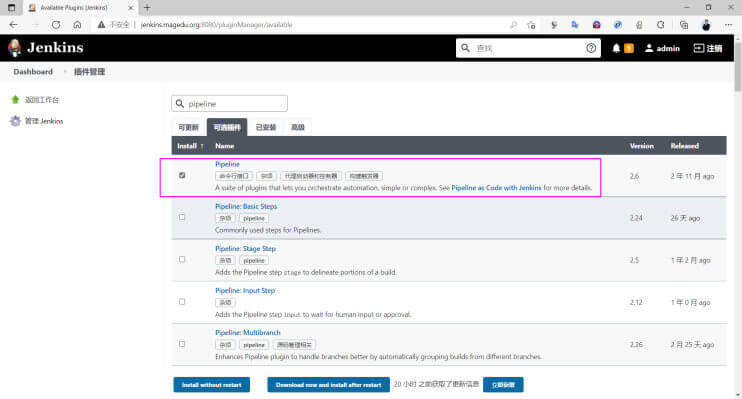Go to Dashboard breadcrumb
The width and height of the screenshot is (742, 399).
tap(33, 71)
